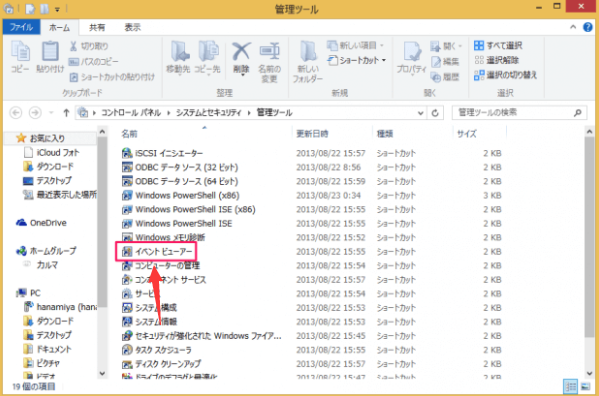Select Windows PowerShell (x86) shortcut

tap(180, 195)
